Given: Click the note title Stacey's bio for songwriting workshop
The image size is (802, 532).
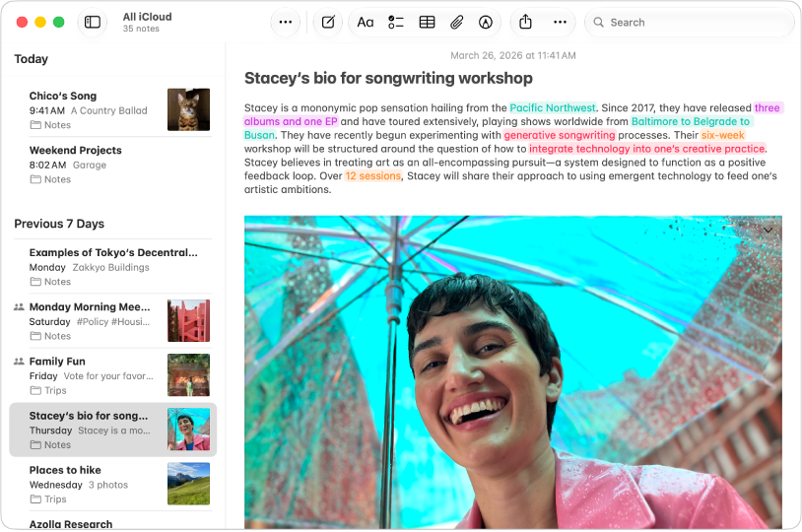Looking at the screenshot, I should click(x=388, y=78).
